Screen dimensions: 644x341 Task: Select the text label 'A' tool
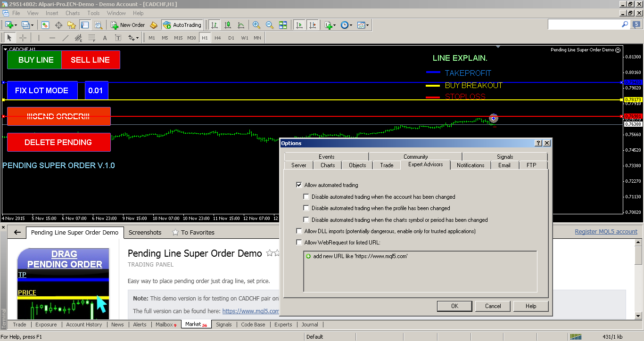[x=105, y=38]
